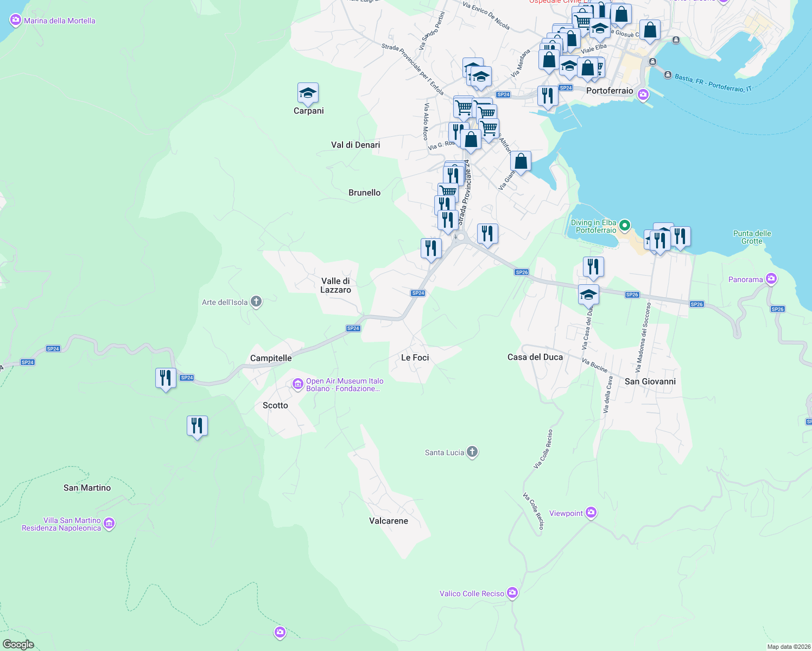Open the Open Air Museum Italo Bolano link

[344, 385]
